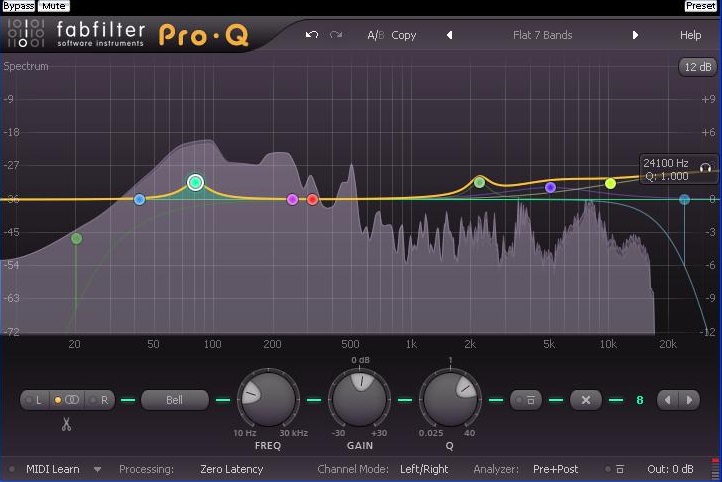
Task: Click the fabfilter logo icon
Action: point(26,33)
